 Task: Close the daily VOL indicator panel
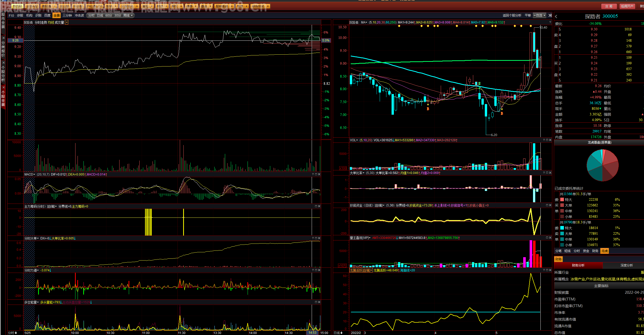(x=550, y=140)
